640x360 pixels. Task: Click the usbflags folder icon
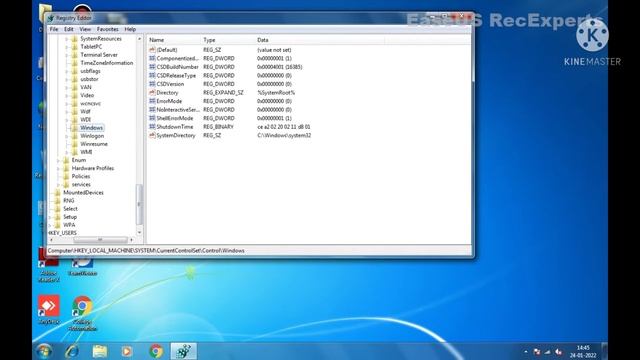(75, 71)
